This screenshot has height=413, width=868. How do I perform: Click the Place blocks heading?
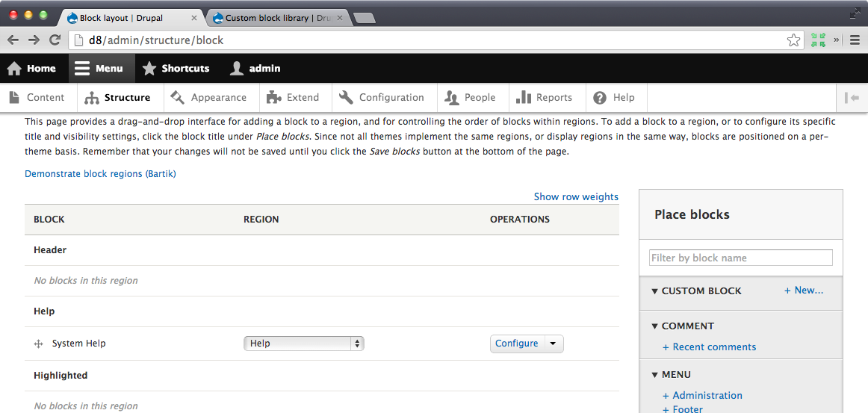692,214
